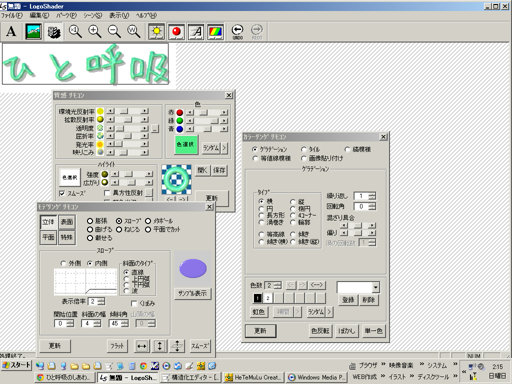
Task: Select the 画像貼り付け radio option
Action: [x=304, y=158]
